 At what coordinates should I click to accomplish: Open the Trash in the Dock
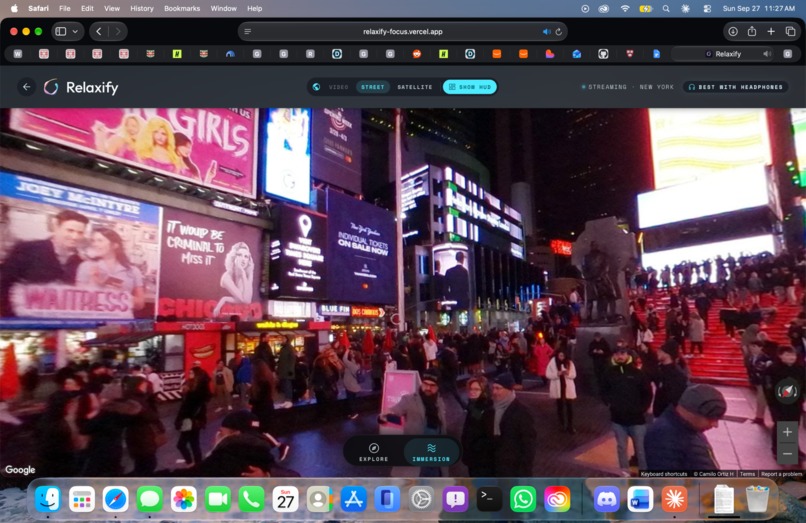757,499
